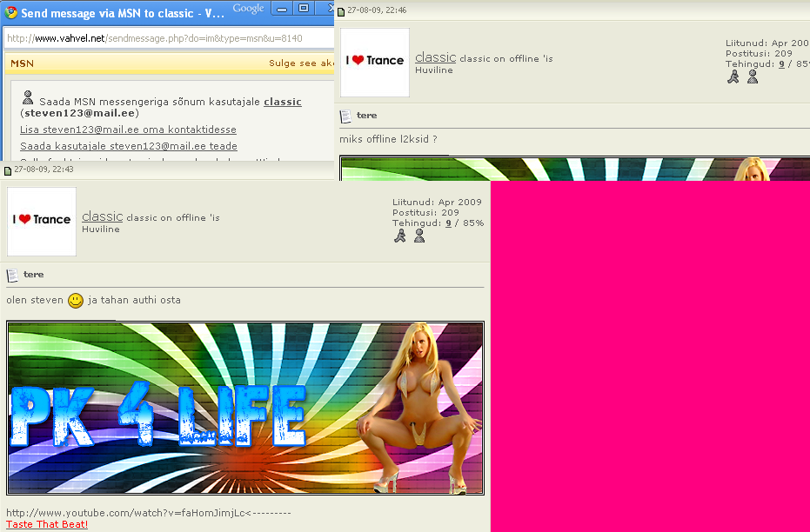Click 'Lisa steven123@mail.ee oma kontaktidesse' link
Image resolution: width=810 pixels, height=532 pixels.
130,130
